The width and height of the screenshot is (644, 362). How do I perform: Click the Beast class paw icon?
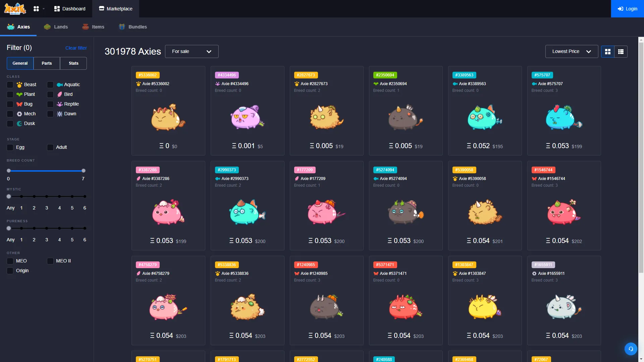click(x=19, y=84)
